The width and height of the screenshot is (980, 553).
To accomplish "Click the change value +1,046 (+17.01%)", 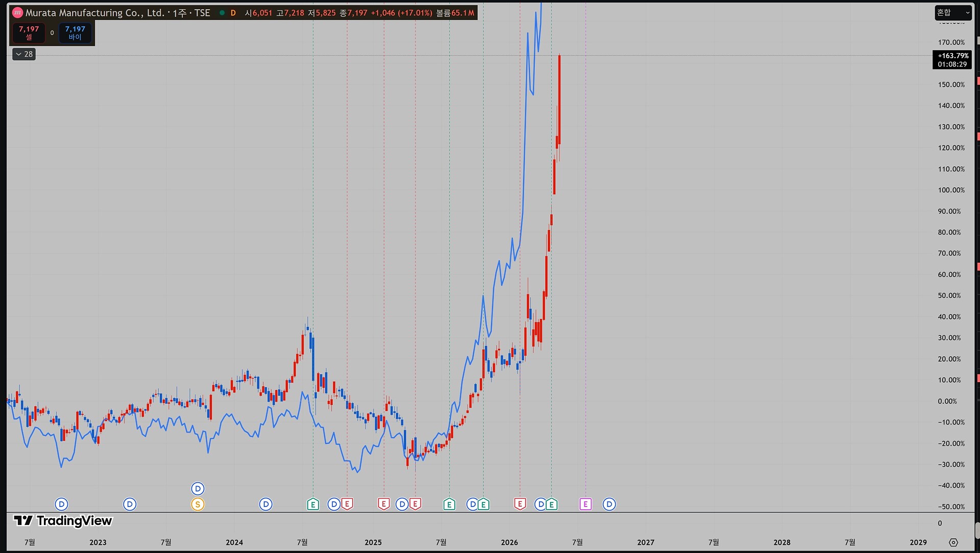I will (x=401, y=13).
